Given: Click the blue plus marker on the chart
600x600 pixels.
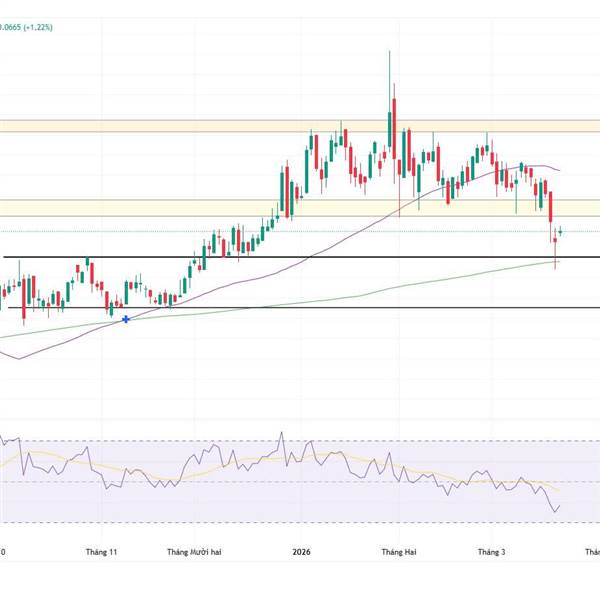Looking at the screenshot, I should point(125,319).
